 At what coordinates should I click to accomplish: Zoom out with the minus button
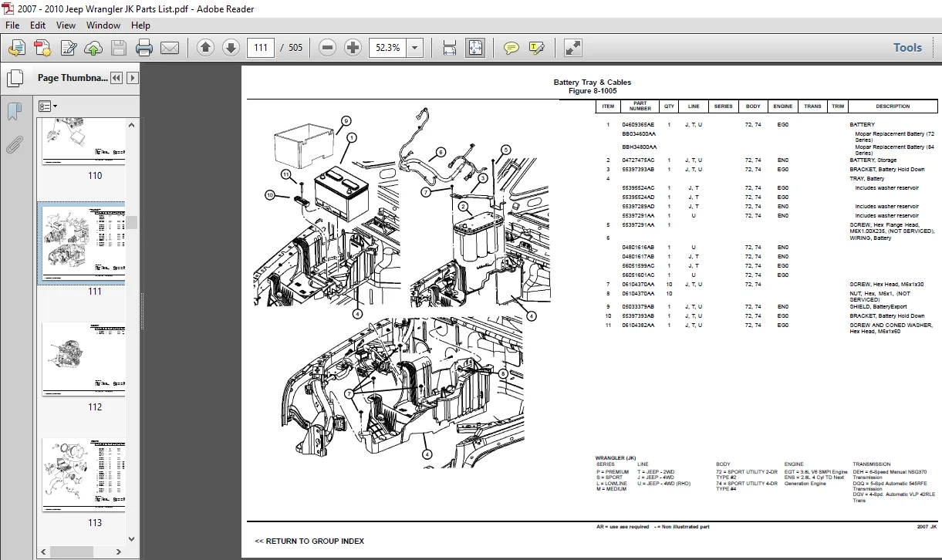(327, 48)
